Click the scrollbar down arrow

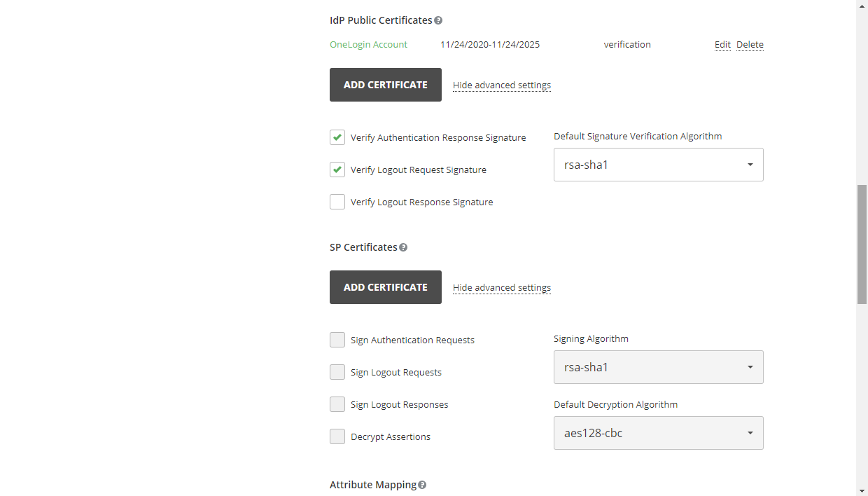click(x=862, y=490)
